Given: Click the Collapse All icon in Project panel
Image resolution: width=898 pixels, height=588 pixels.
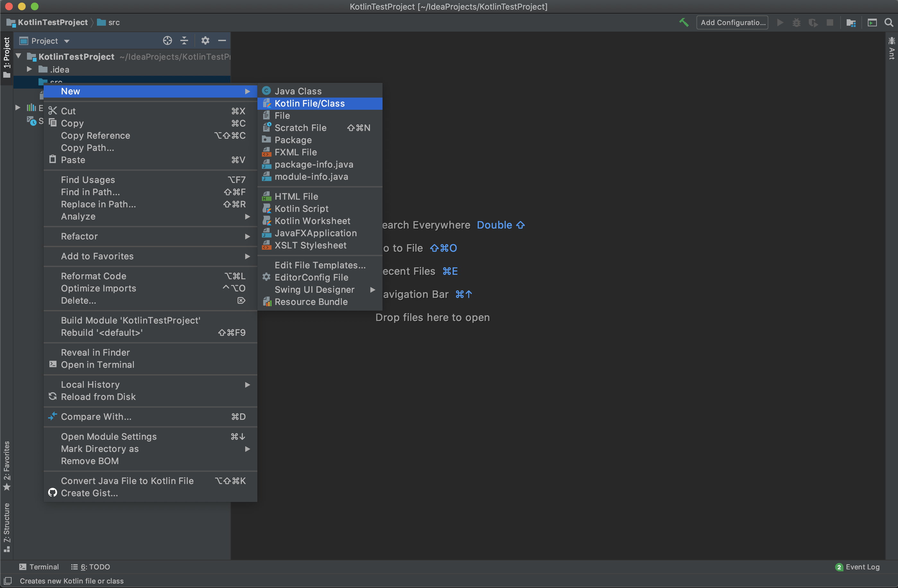Looking at the screenshot, I should (184, 40).
